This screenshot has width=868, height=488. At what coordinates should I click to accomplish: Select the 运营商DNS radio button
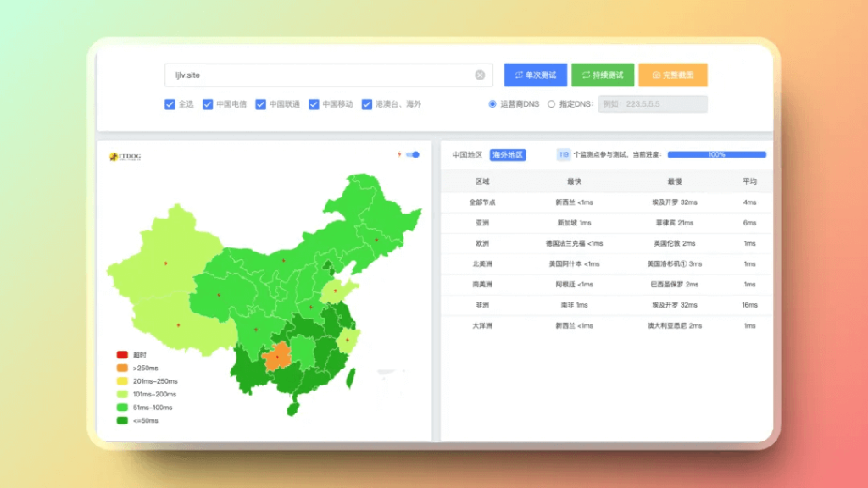[x=492, y=104]
